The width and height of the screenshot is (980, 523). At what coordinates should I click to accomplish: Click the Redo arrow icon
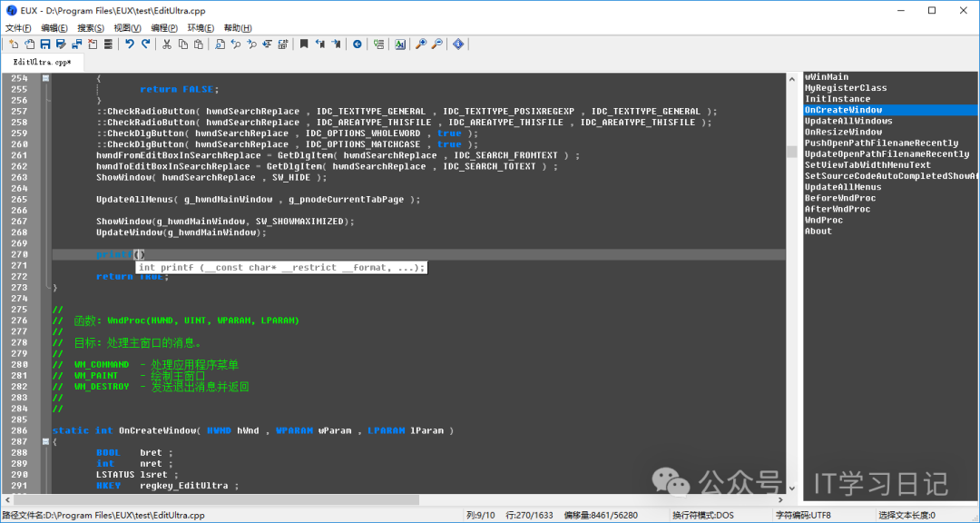pos(146,44)
